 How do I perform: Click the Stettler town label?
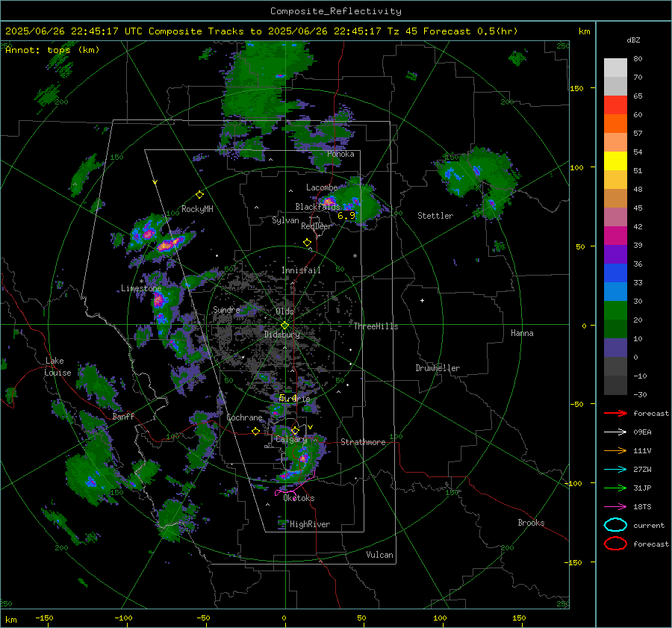(x=435, y=216)
